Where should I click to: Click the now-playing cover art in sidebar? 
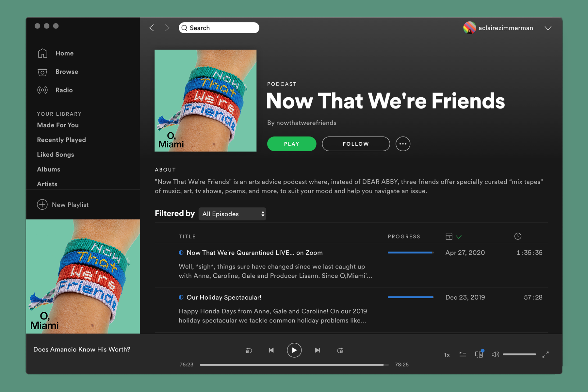coord(83,276)
